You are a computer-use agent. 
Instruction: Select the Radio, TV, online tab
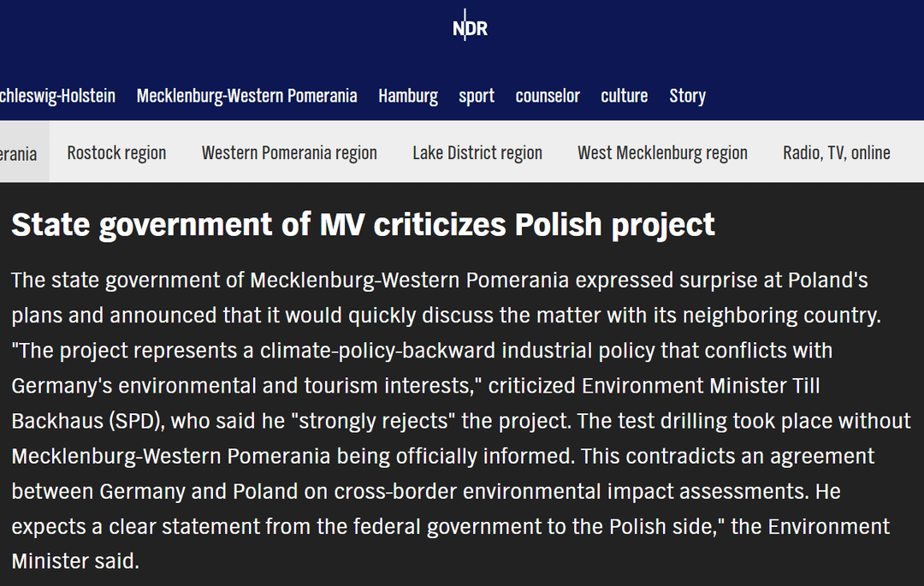[x=836, y=152]
